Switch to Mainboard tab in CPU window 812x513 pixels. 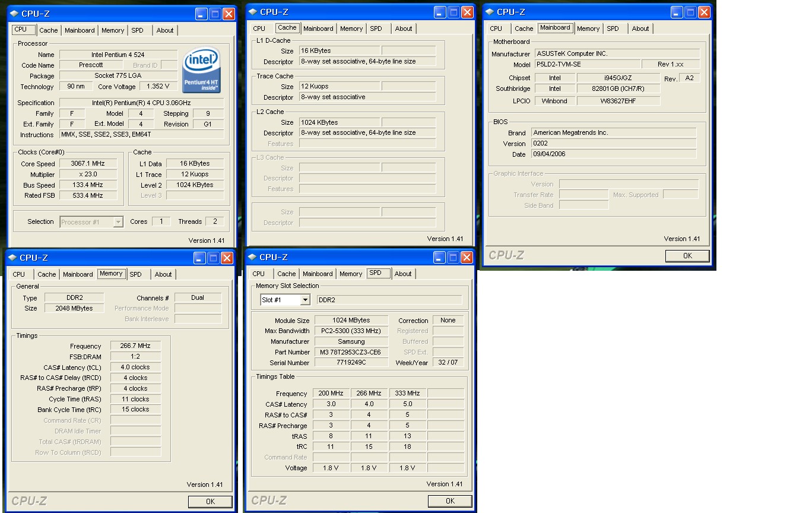pyautogui.click(x=80, y=30)
